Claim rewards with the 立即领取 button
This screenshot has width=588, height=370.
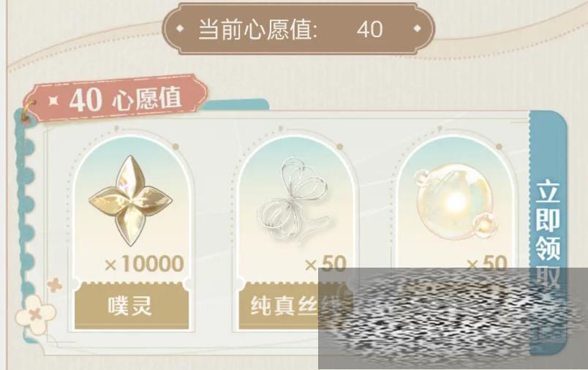[x=548, y=233]
